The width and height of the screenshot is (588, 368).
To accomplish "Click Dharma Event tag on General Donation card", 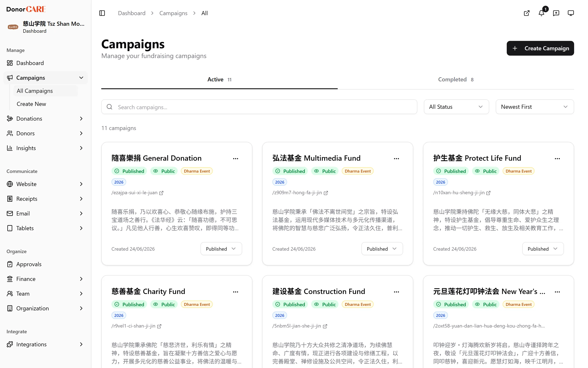I will click(197, 171).
